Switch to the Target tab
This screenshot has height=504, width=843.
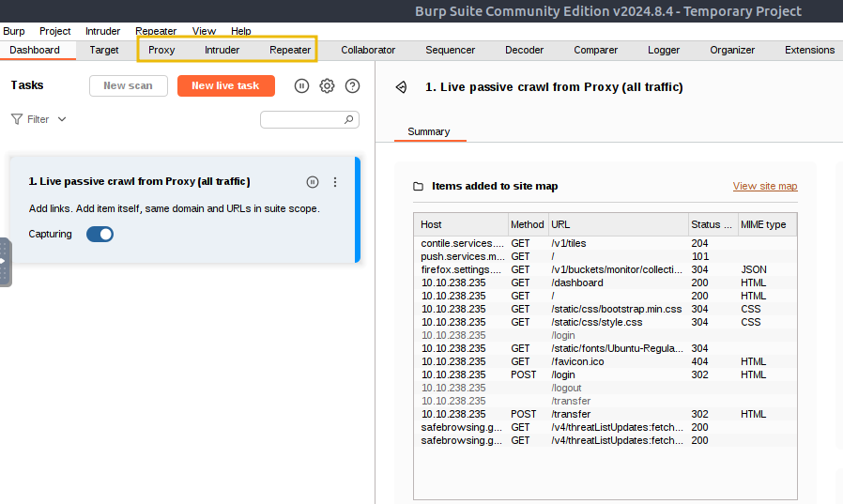pyautogui.click(x=104, y=50)
